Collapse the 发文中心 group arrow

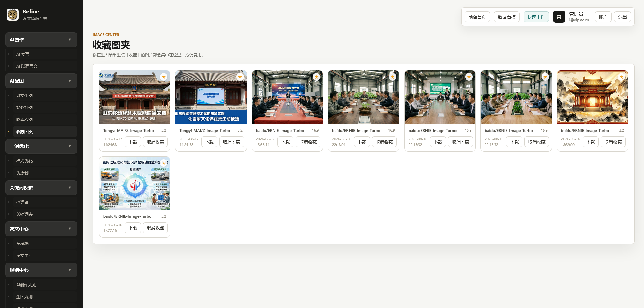[70, 229]
